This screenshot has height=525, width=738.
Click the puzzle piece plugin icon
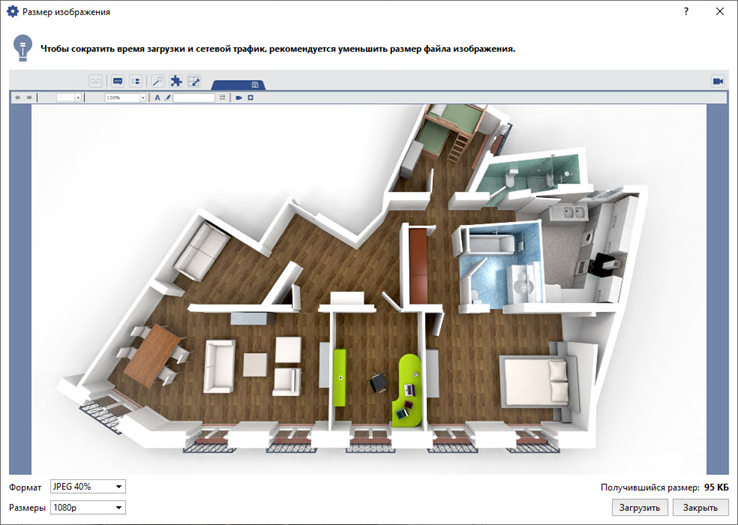click(x=176, y=81)
